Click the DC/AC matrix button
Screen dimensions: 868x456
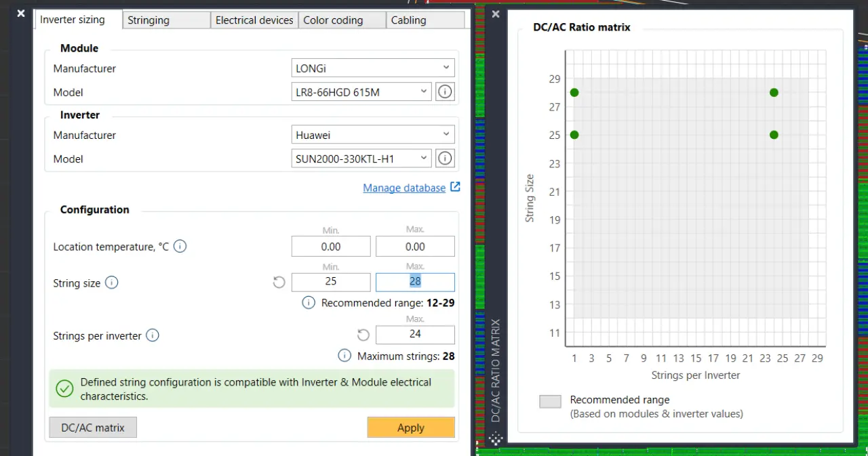[93, 428]
